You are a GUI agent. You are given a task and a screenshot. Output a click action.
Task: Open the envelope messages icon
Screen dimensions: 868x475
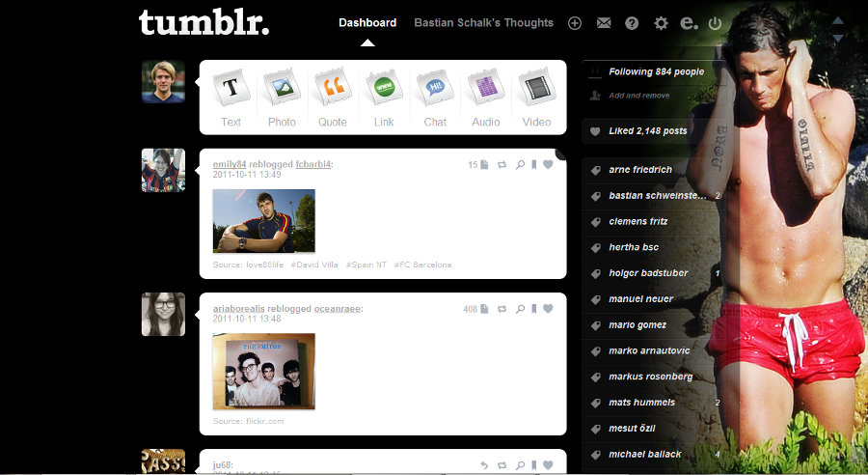click(604, 23)
